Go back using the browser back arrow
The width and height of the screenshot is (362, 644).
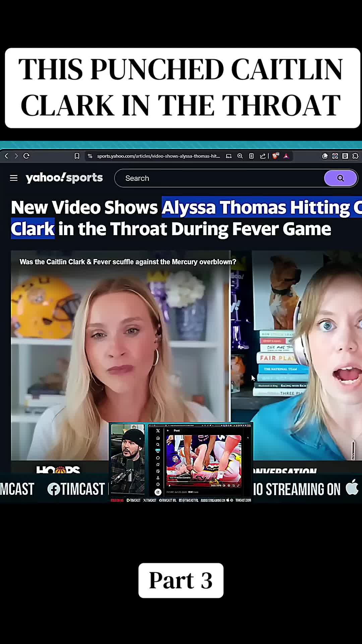pos(6,156)
